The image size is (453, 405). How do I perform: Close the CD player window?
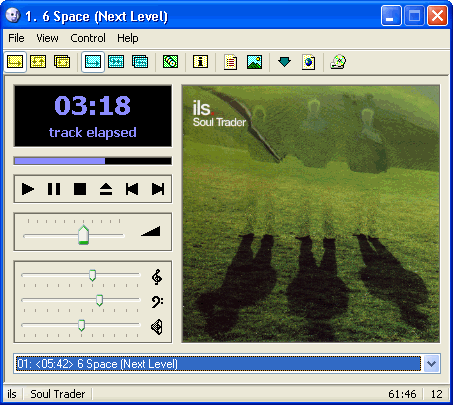(x=437, y=15)
